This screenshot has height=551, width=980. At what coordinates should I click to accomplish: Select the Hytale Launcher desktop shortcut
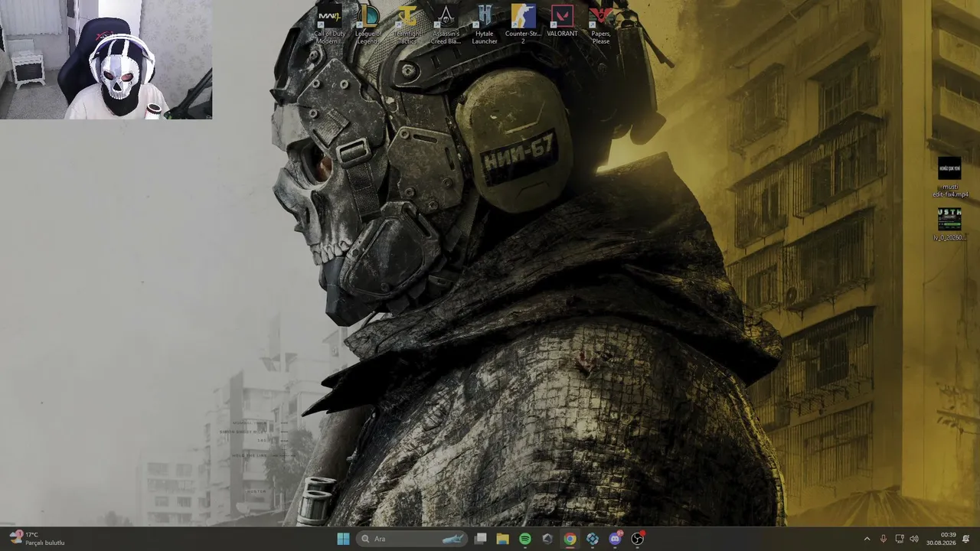[x=485, y=24]
